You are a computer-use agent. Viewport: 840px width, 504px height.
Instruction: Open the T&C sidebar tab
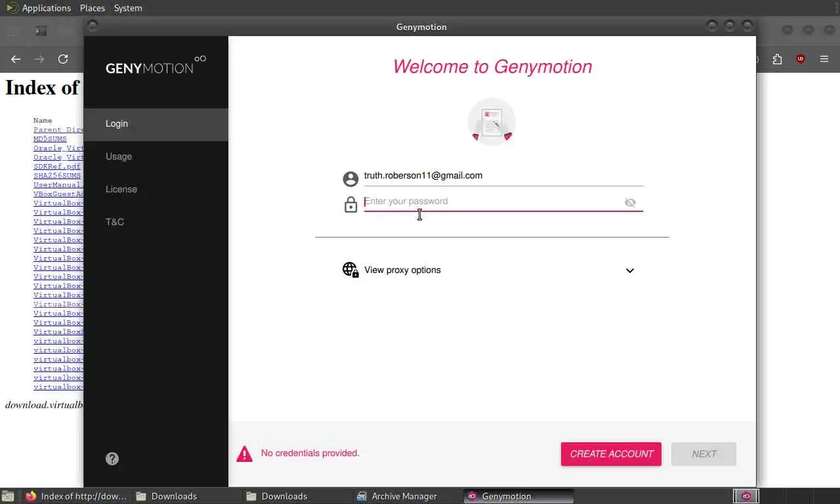click(156, 222)
